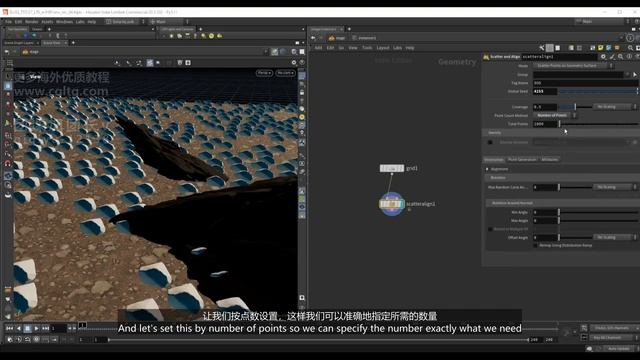The image size is (640, 360).
Task: Click the Total Points value field
Action: [x=545, y=124]
